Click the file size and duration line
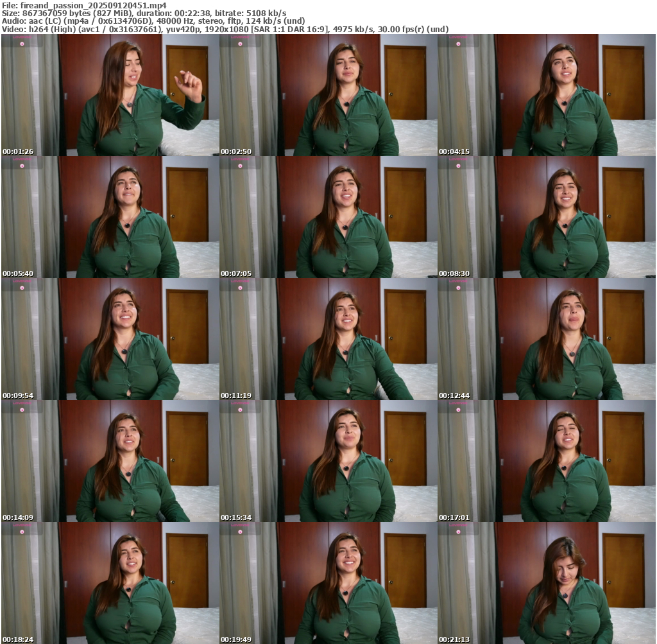The image size is (657, 644). 144,13
